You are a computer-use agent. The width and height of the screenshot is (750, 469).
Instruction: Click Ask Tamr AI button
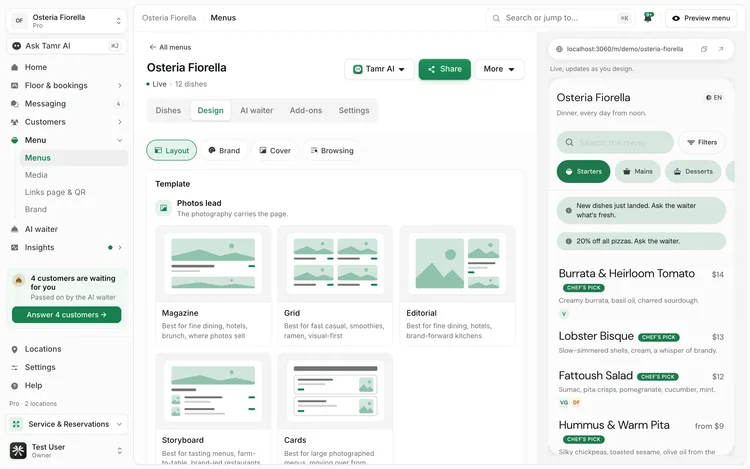(x=67, y=46)
